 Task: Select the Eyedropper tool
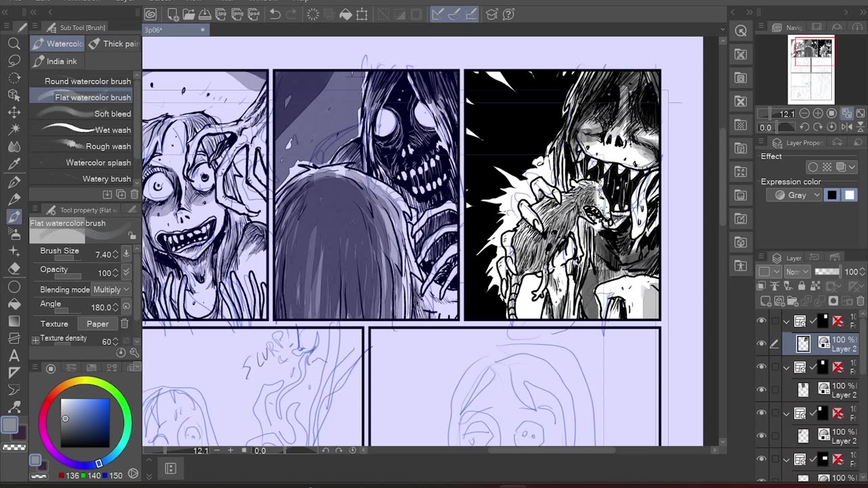point(14,164)
